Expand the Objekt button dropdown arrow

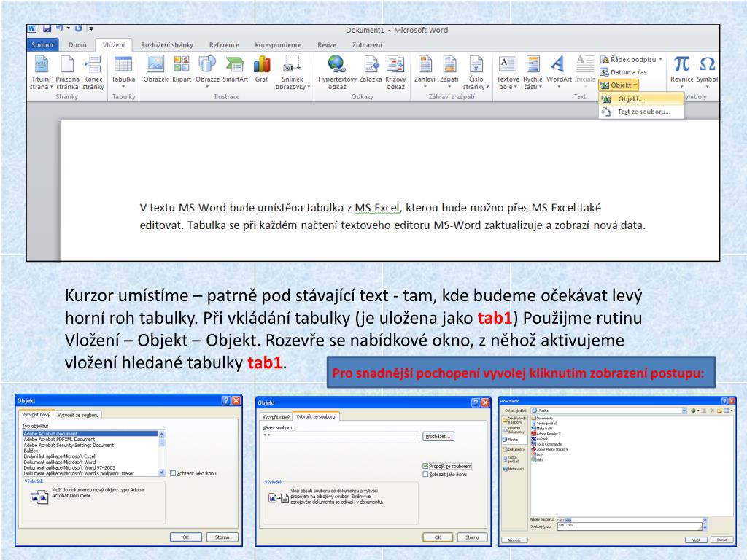[x=635, y=85]
